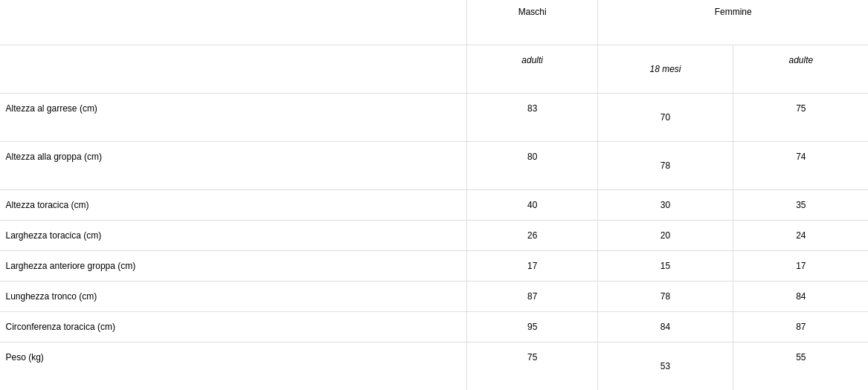This screenshot has width=868, height=390.
Task: Select the Circonferenza toracica row label
Action: tap(60, 327)
